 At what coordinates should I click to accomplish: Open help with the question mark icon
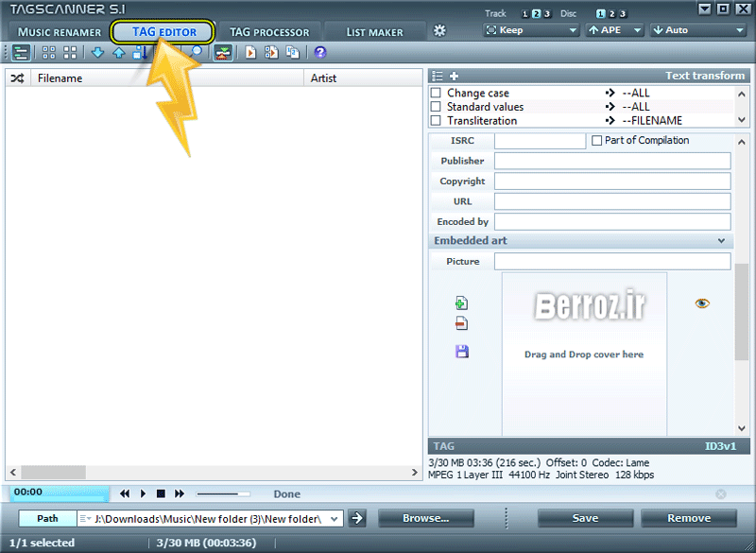click(x=320, y=53)
